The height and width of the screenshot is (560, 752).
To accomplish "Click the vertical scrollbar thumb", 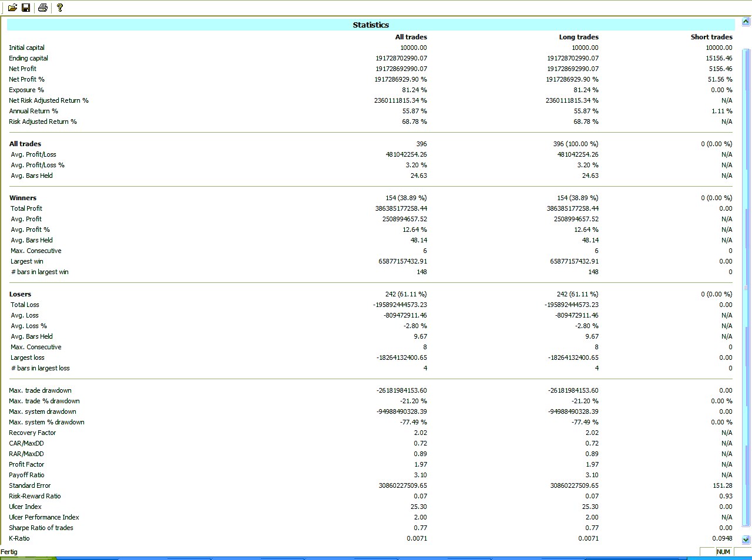I will (x=746, y=288).
